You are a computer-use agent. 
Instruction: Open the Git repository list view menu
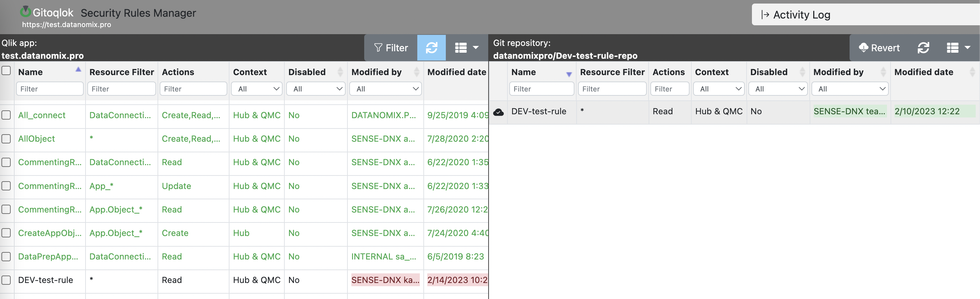958,48
